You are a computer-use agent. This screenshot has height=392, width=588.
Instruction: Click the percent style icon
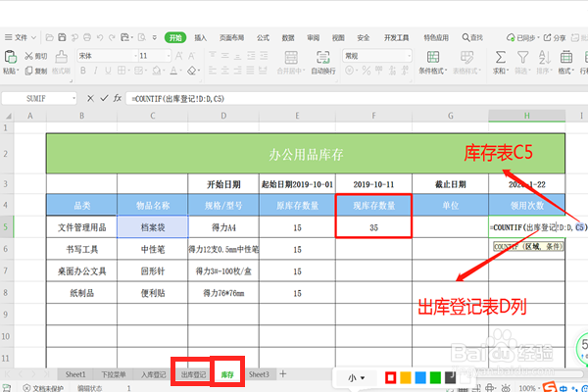point(367,71)
